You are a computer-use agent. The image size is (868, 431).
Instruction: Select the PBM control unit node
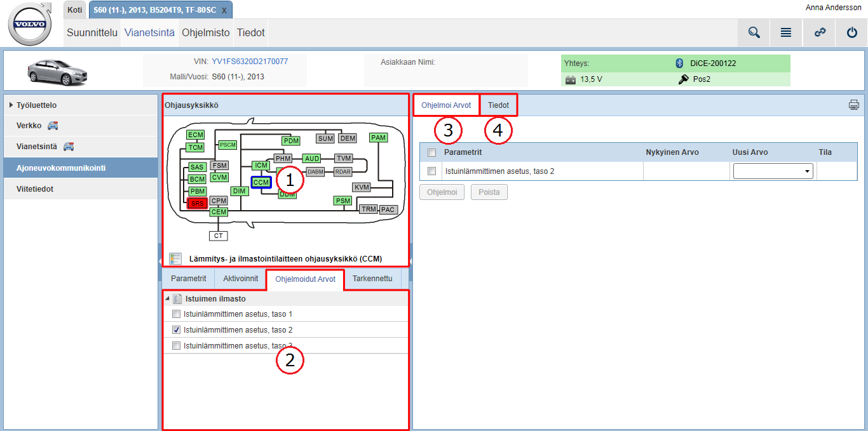click(x=197, y=191)
